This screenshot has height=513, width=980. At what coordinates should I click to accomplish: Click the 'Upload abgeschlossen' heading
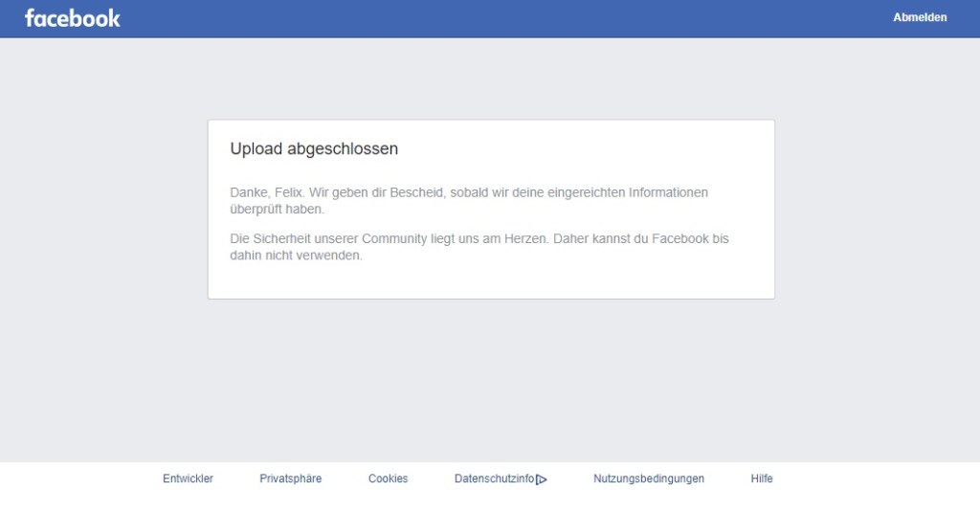314,149
